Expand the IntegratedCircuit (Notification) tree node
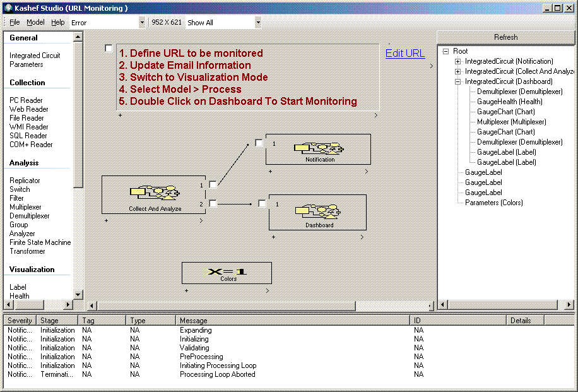 coord(457,61)
